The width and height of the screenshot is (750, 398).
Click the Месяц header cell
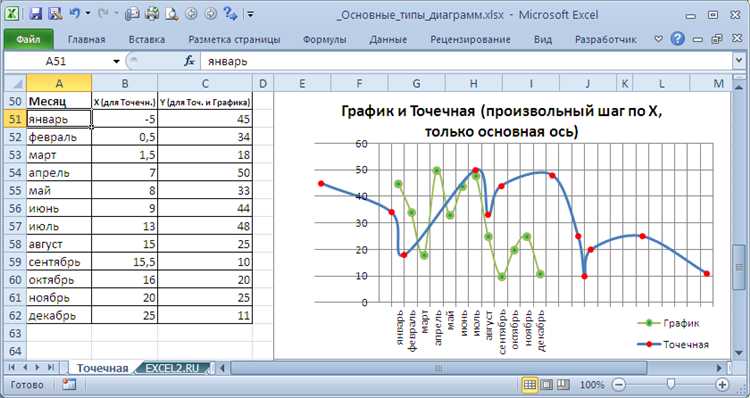point(59,101)
